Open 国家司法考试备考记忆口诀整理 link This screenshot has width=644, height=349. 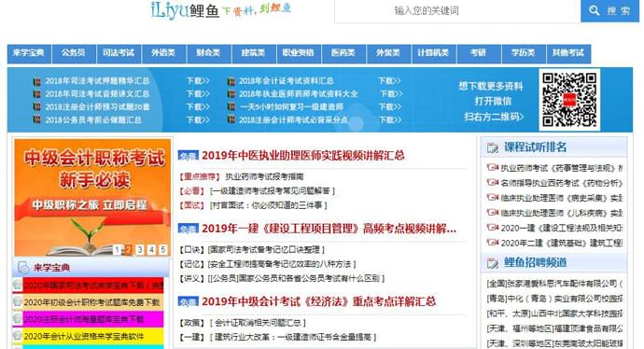[x=266, y=250]
